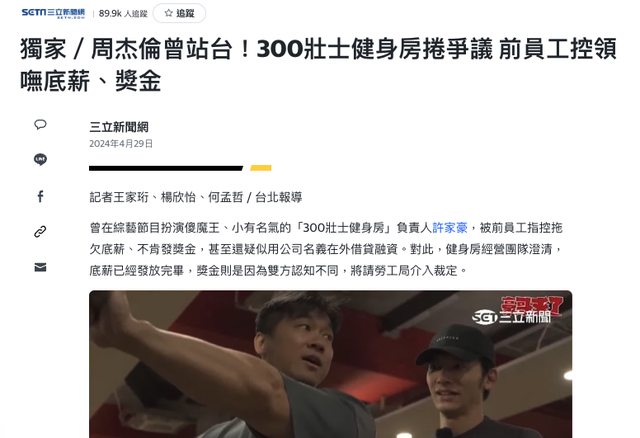Open the 許家豪 hyperlink
Image resolution: width=640 pixels, height=438 pixels.
[449, 228]
